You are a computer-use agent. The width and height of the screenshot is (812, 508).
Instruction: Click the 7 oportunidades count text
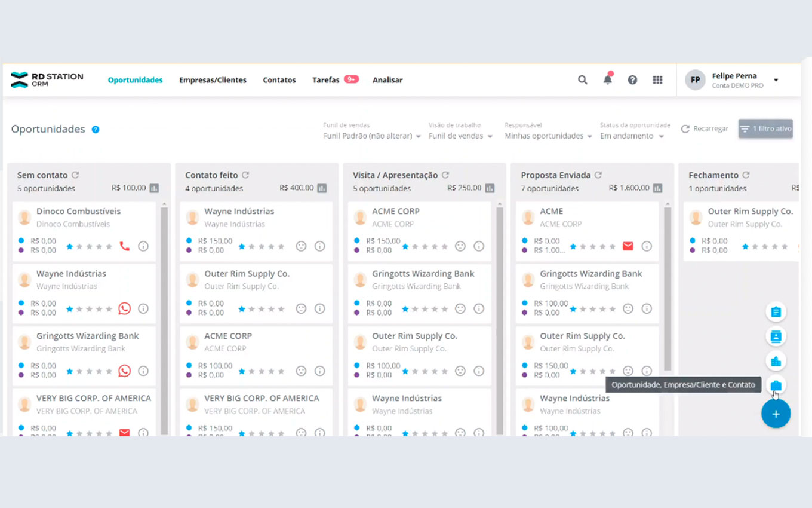click(x=549, y=188)
